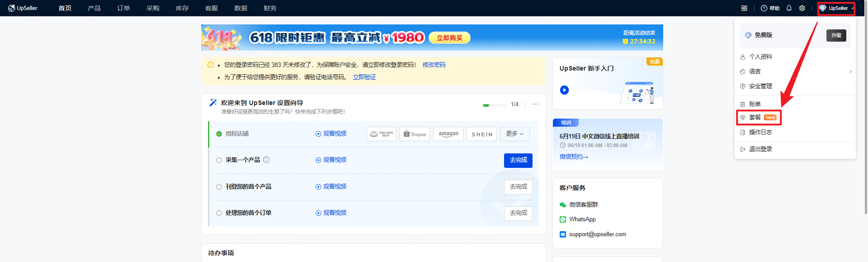This screenshot has width=868, height=262.
Task: Click the UpSeller logo in the top bar
Action: tap(23, 8)
